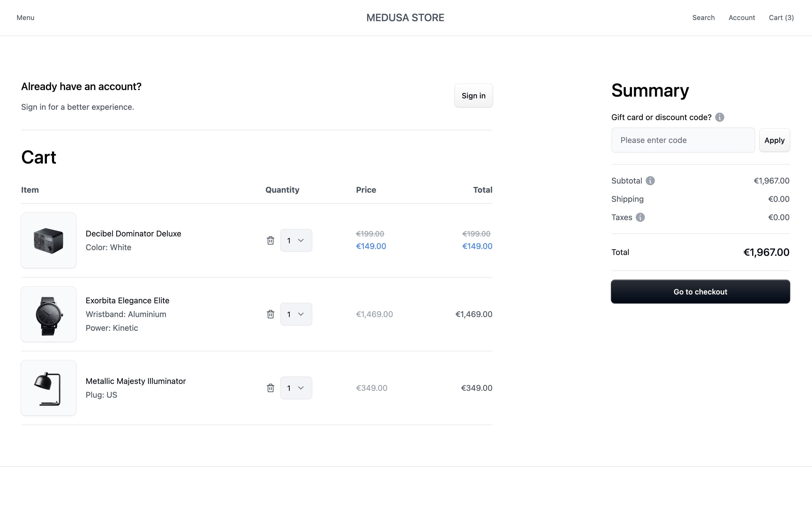Open the Account menu item

point(742,18)
